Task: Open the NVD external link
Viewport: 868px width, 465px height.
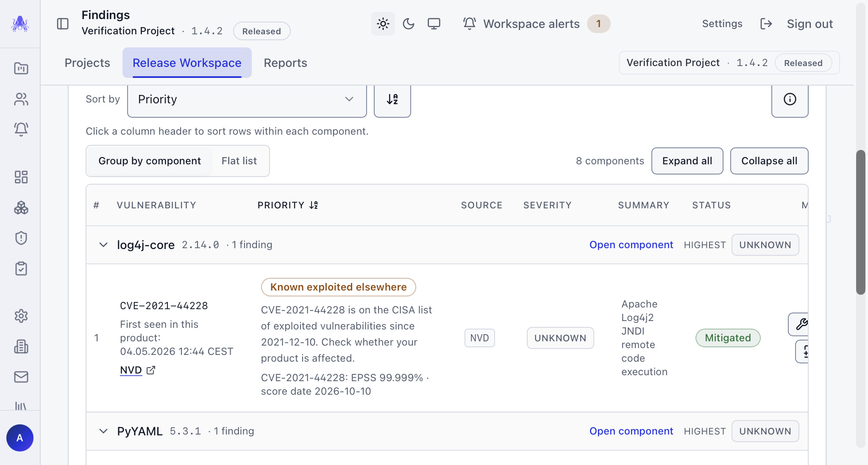Action: pyautogui.click(x=138, y=370)
